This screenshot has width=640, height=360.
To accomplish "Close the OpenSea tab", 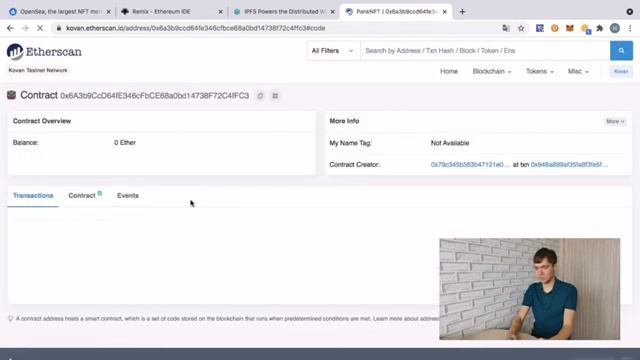I will [109, 12].
